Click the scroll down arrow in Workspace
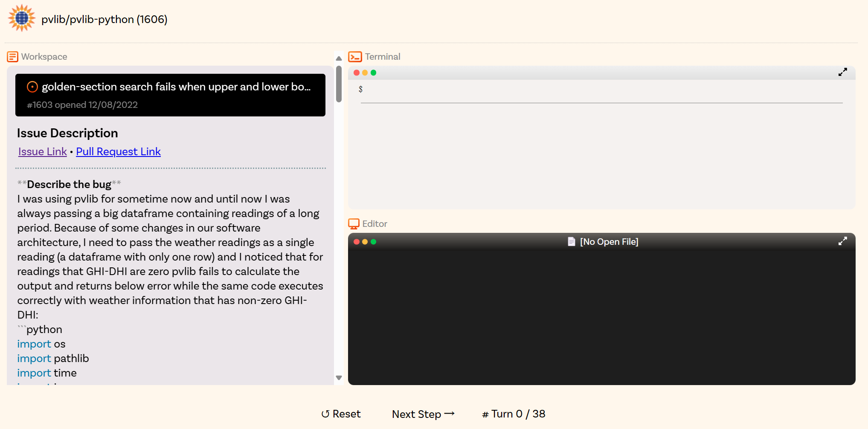The image size is (868, 429). (x=339, y=377)
